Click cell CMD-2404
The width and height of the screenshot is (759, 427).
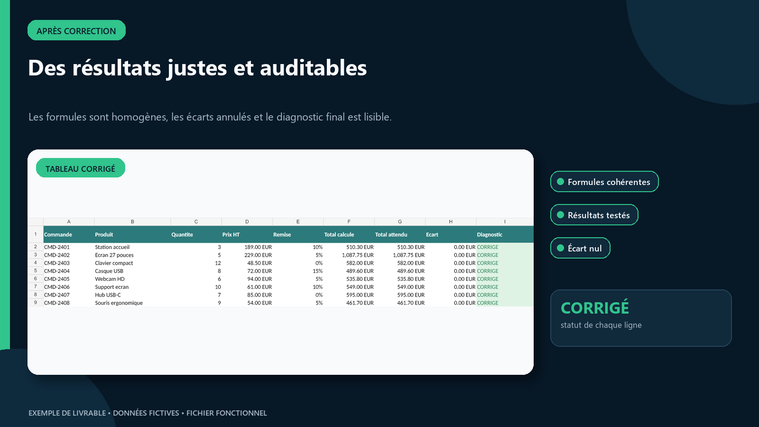[x=69, y=271]
